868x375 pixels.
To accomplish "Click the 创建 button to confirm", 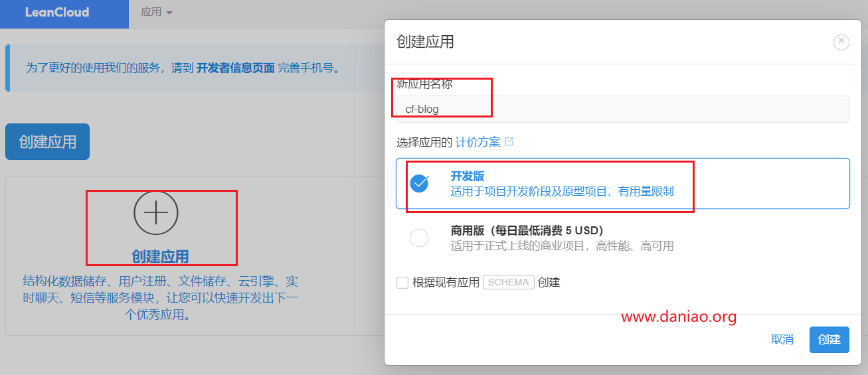I will pyautogui.click(x=829, y=339).
